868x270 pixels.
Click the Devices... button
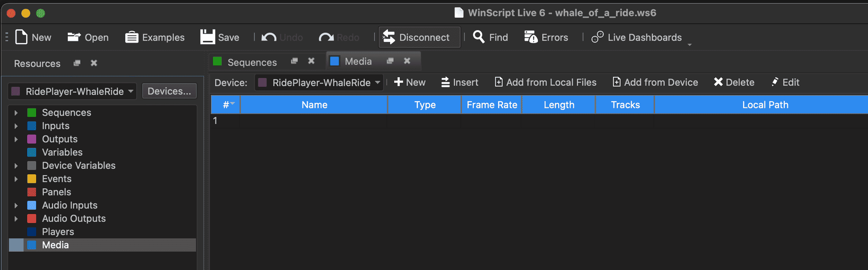coord(169,91)
